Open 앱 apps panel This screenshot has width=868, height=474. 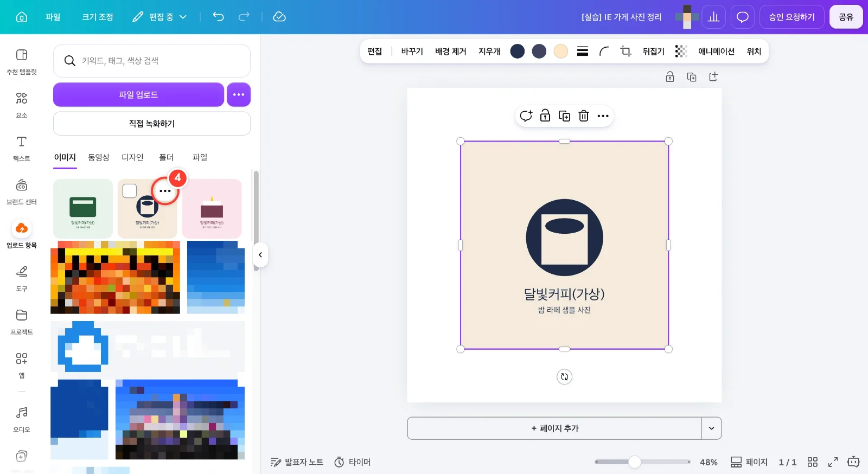(x=22, y=365)
